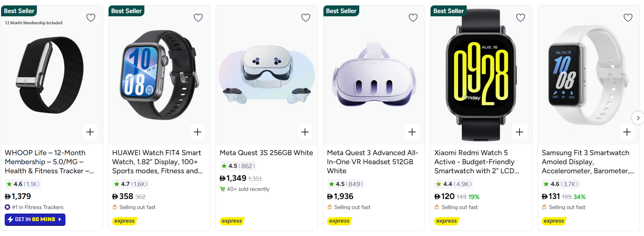Click the GET IN 60 MINS button

[35, 219]
